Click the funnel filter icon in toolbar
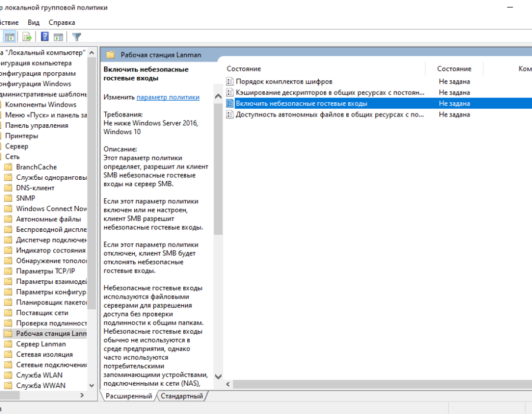Image resolution: width=532 pixels, height=414 pixels. pyautogui.click(x=77, y=37)
